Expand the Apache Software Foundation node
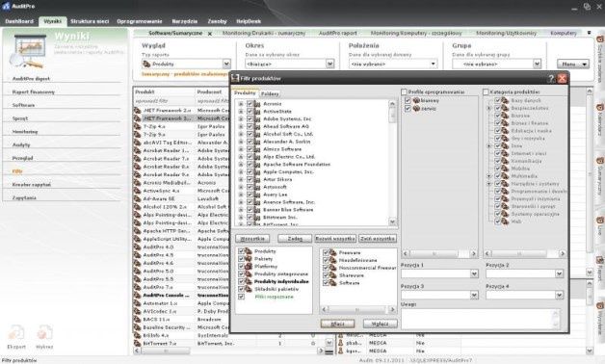The image size is (605, 364). pos(241,165)
